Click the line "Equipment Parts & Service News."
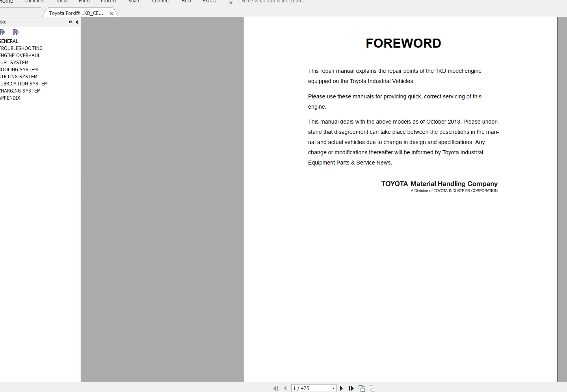Screen dimensions: 567x392 350,163
